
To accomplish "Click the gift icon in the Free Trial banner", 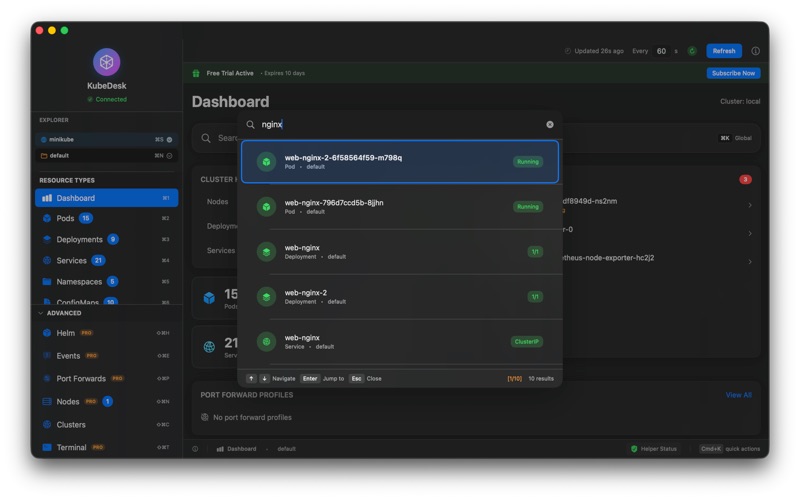I will pyautogui.click(x=196, y=73).
